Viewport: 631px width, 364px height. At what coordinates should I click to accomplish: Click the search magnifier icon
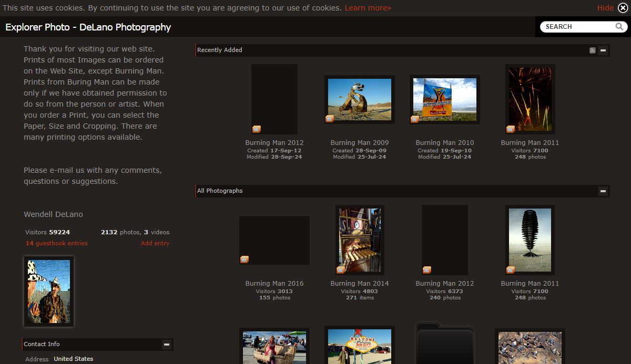click(620, 26)
